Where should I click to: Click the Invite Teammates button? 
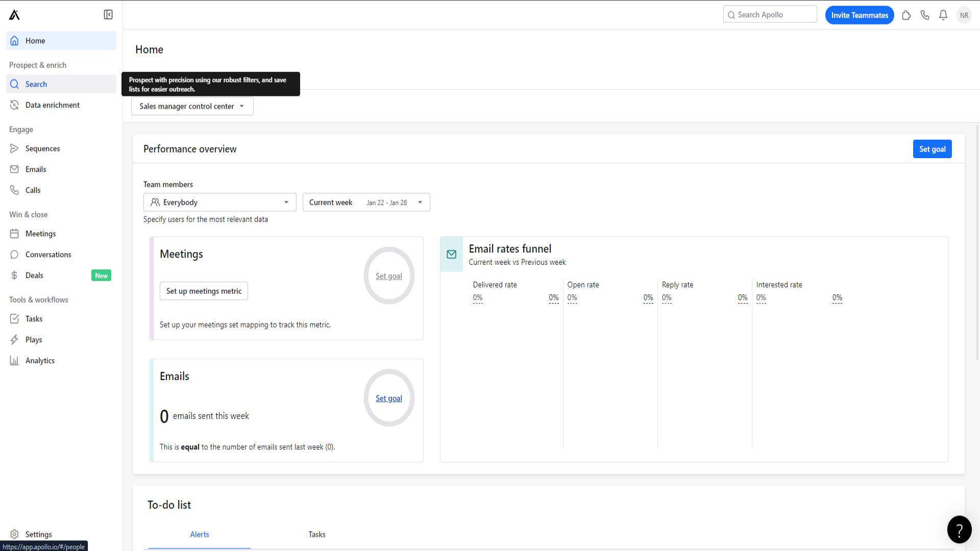pyautogui.click(x=860, y=15)
